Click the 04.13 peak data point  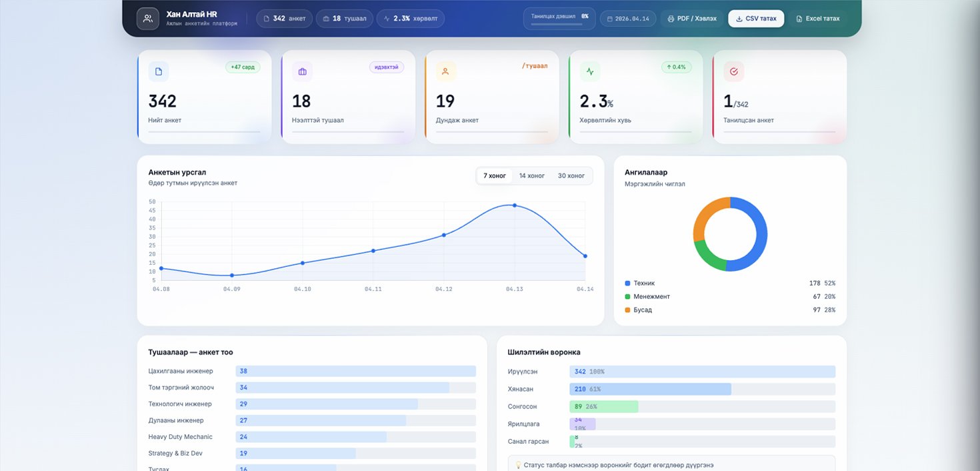coord(514,205)
